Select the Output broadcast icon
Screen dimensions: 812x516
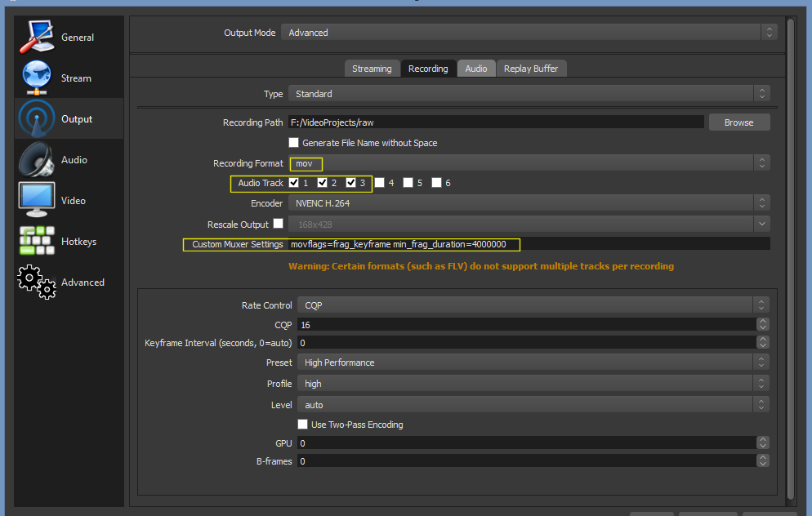click(x=37, y=118)
